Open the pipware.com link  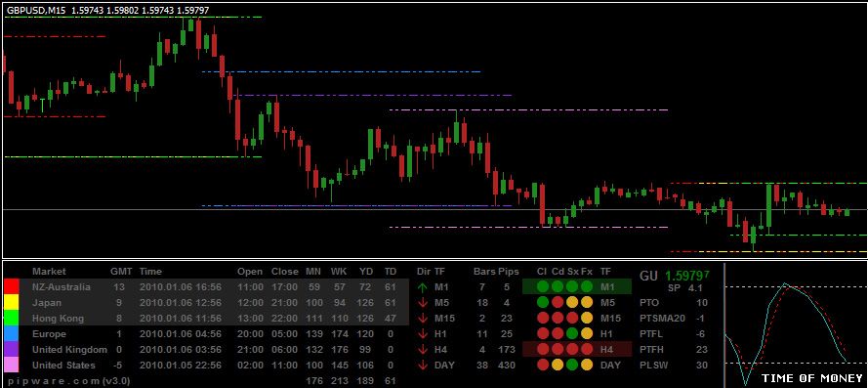coord(54,381)
